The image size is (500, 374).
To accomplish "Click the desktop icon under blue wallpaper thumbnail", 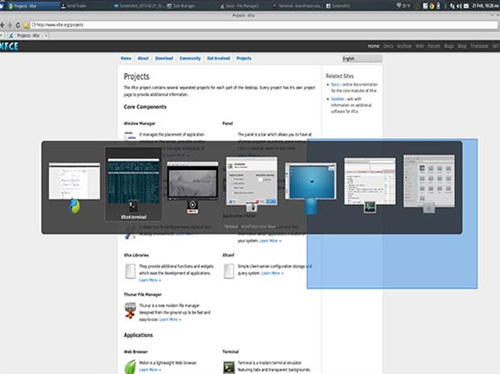I will 310,206.
